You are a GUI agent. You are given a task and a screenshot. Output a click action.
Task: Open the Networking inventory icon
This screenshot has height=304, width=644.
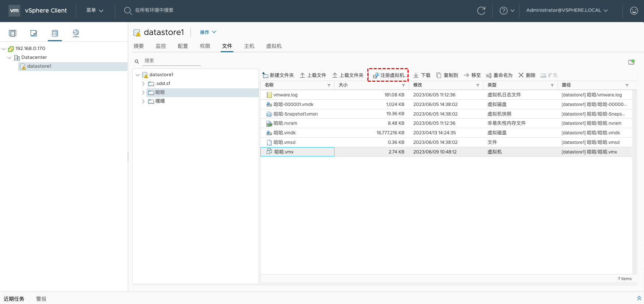[76, 33]
